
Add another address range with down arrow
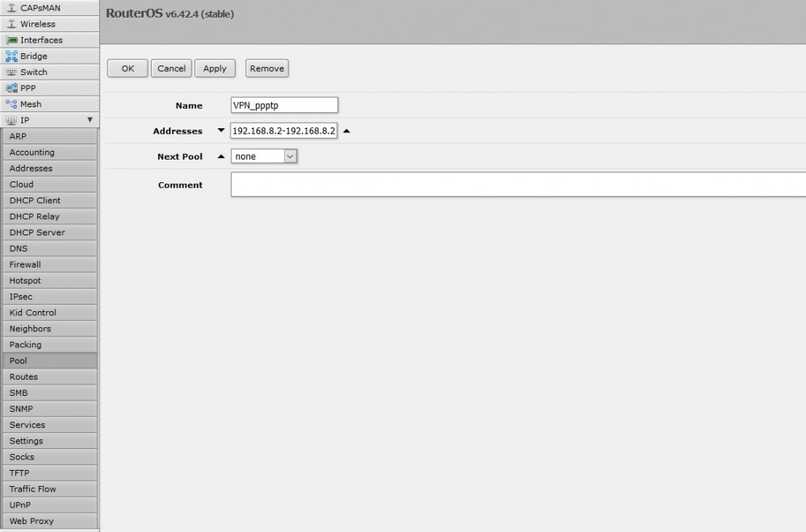tap(221, 131)
